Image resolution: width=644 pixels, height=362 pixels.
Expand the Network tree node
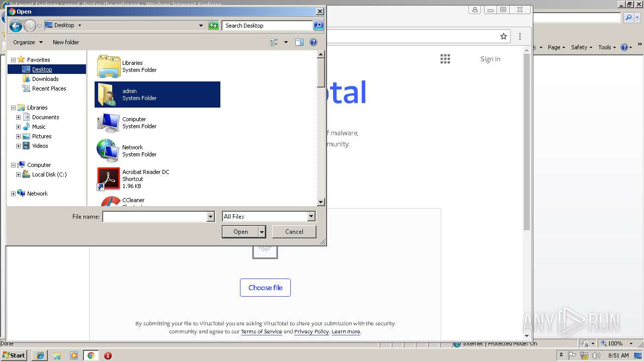[x=13, y=194]
